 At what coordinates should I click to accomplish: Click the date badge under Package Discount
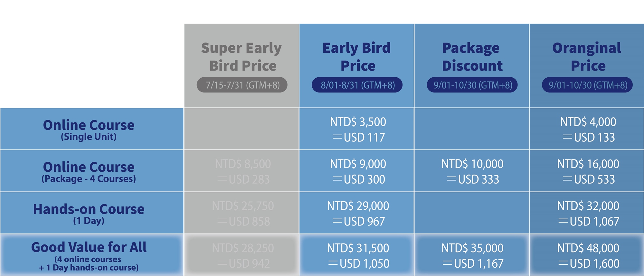472,85
